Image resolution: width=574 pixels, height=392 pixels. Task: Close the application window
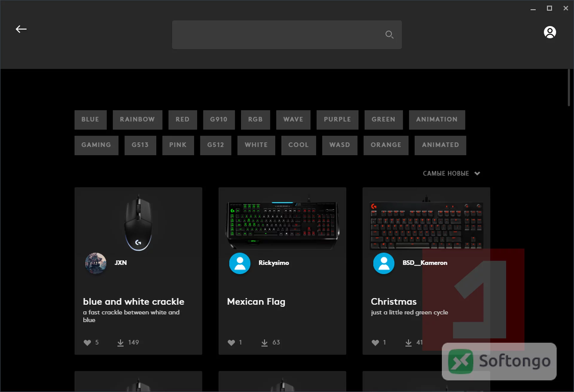(x=566, y=8)
